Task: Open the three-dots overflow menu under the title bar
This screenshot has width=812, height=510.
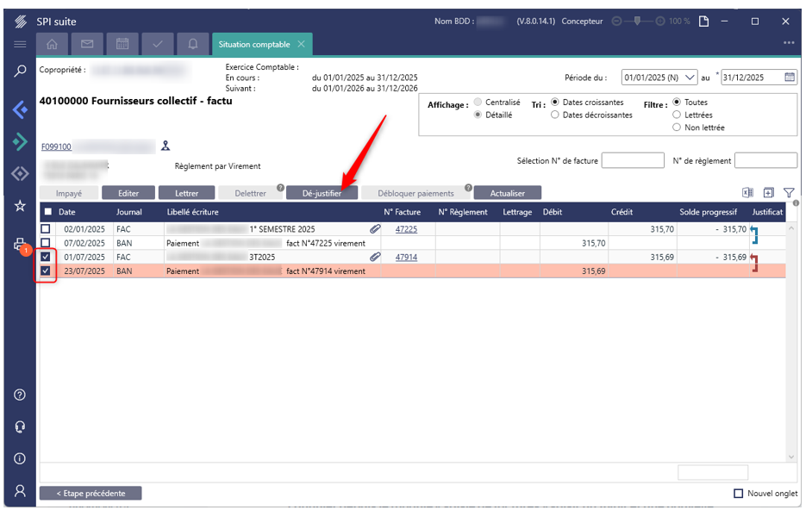Action: (788, 43)
